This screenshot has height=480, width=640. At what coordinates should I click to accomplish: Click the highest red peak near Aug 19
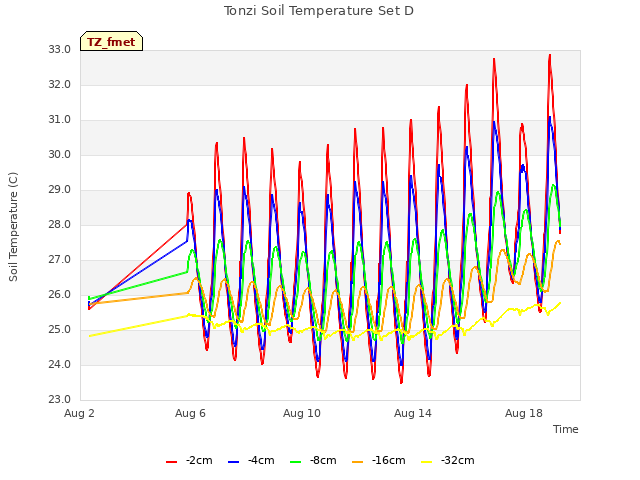[550, 55]
